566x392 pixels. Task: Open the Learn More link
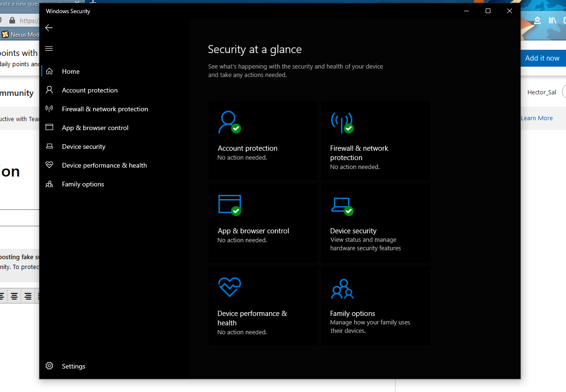point(536,118)
